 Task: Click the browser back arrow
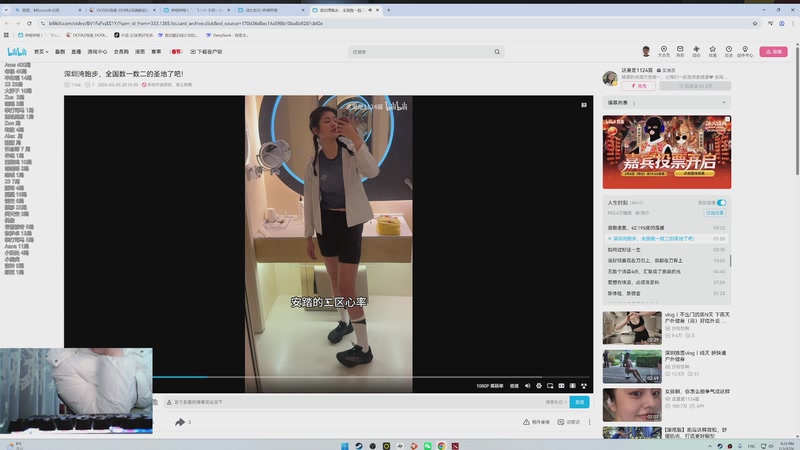pyautogui.click(x=7, y=23)
